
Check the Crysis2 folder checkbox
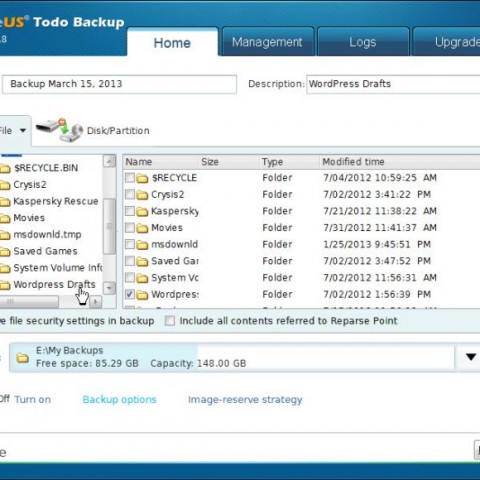point(130,194)
